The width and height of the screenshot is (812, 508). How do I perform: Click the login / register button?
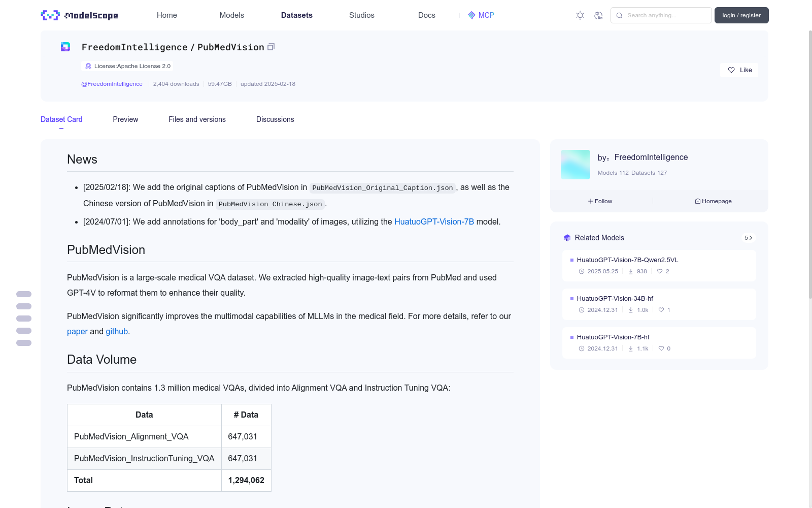(741, 15)
